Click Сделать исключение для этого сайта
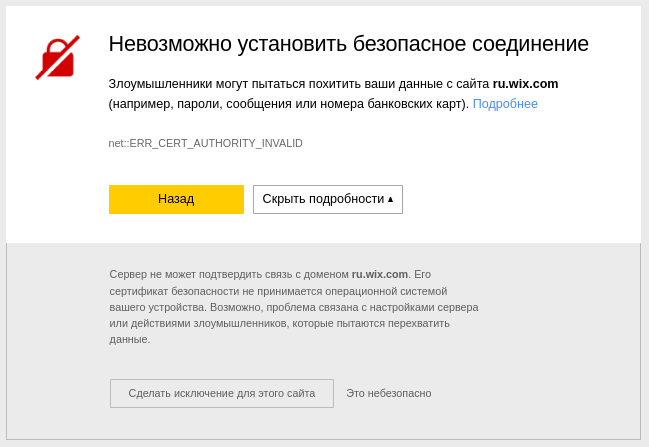The image size is (649, 447). [x=222, y=393]
